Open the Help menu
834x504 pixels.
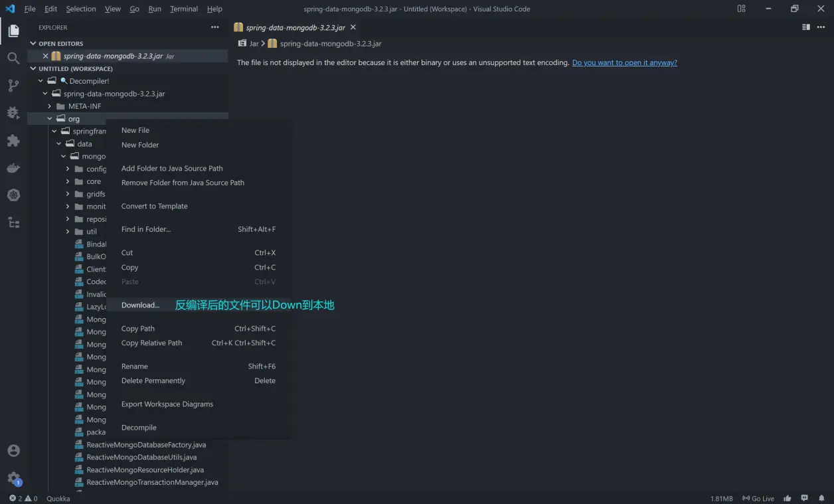point(214,9)
